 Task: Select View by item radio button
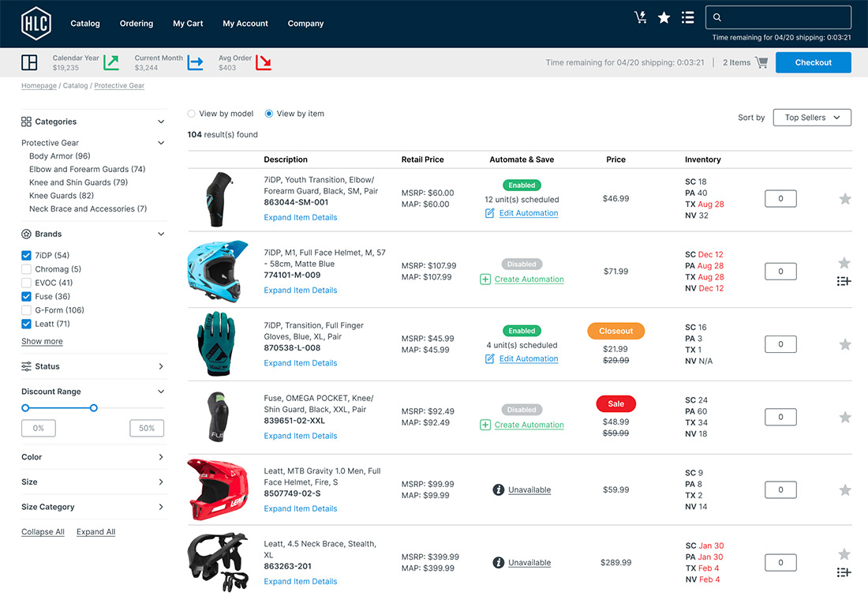coord(268,114)
